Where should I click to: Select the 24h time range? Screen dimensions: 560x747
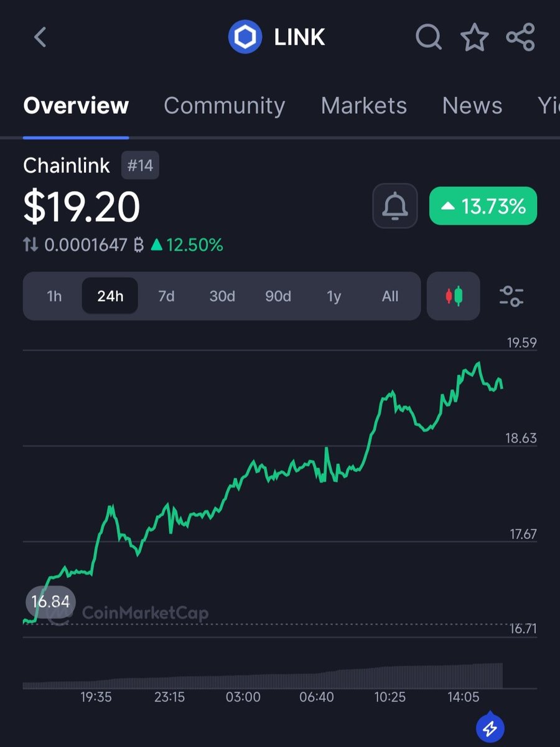[x=110, y=296]
